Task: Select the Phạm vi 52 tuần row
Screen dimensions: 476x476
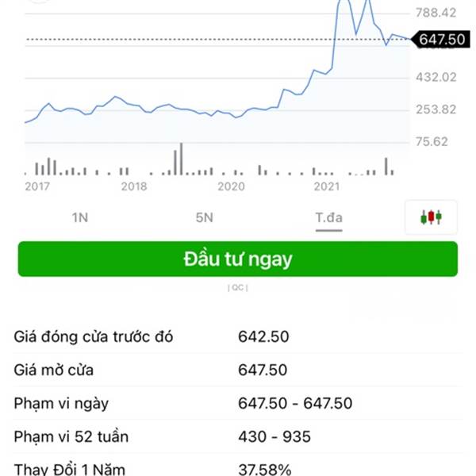Action: pos(238,437)
